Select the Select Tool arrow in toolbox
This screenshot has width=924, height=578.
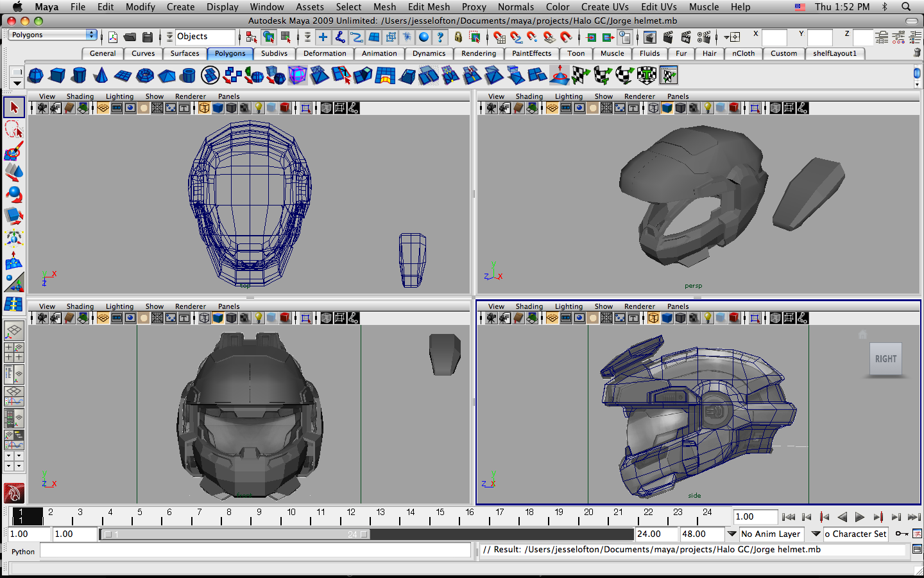click(14, 107)
